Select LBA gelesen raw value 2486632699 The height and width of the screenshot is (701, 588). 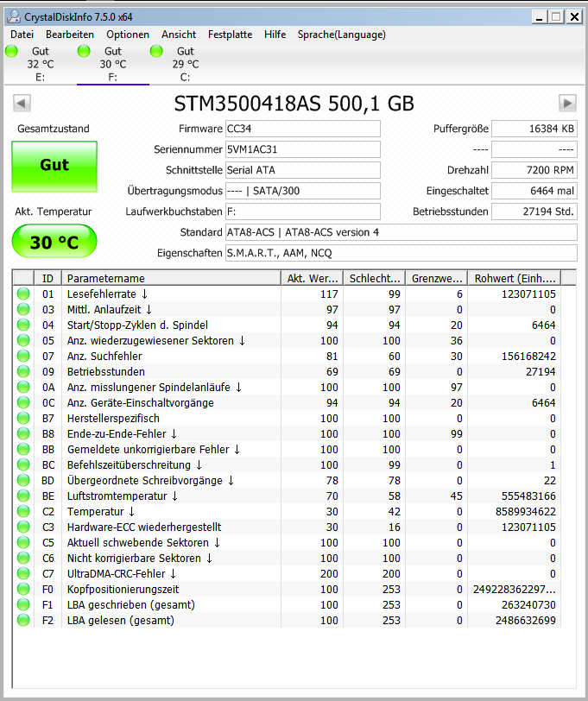525,621
